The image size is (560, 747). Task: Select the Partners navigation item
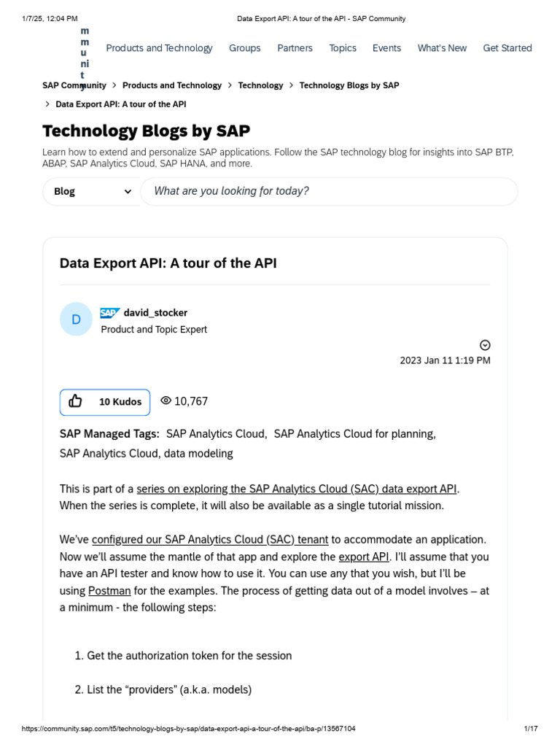(295, 48)
